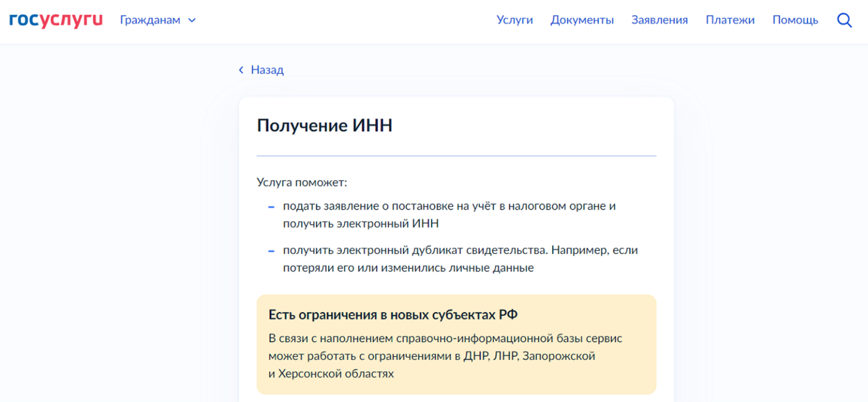Click the notice text 'В связи с наполнением справочно-информационной базы'

point(446,356)
